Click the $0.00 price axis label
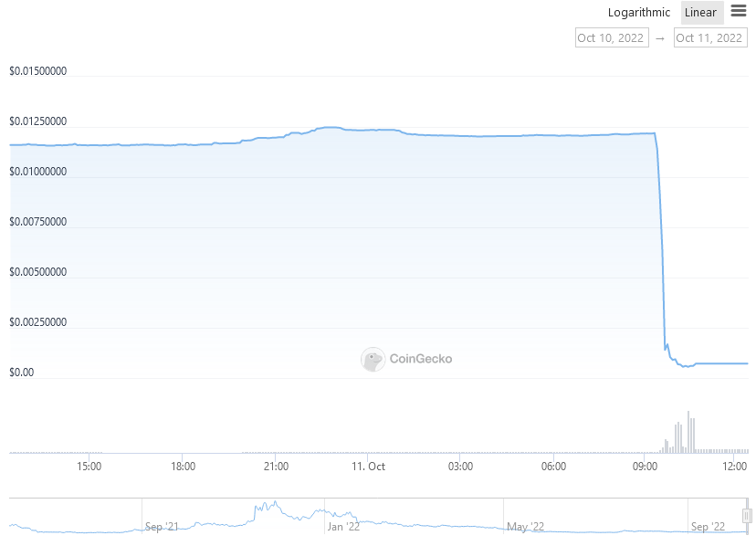 [x=22, y=373]
